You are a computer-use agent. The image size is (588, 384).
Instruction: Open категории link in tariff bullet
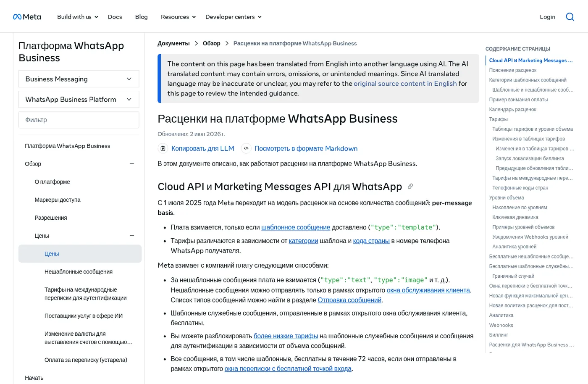[303, 241]
